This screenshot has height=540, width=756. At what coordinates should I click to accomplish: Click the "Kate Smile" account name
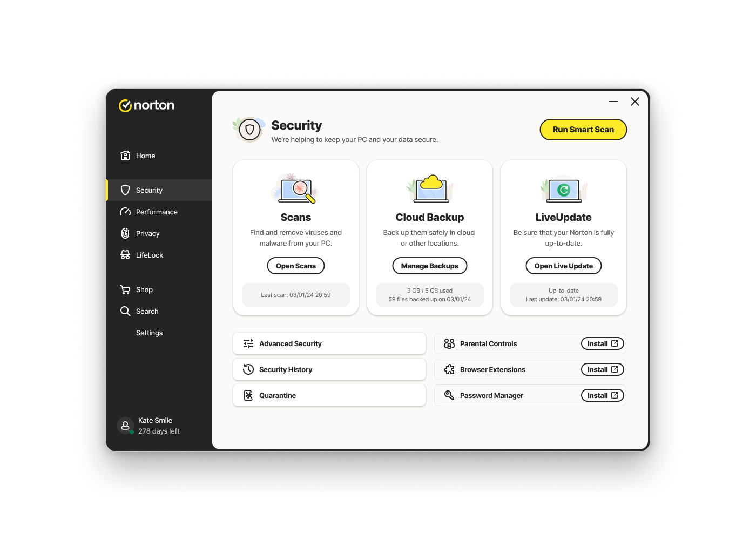point(155,420)
